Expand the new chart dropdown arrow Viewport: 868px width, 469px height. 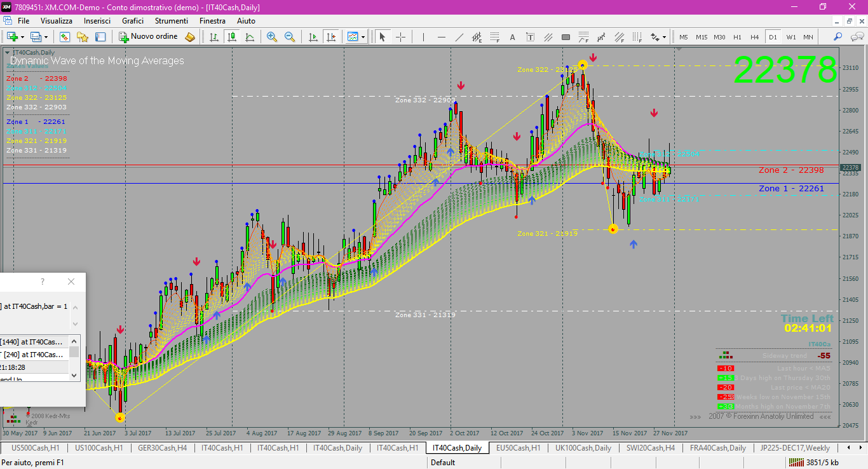(22, 37)
